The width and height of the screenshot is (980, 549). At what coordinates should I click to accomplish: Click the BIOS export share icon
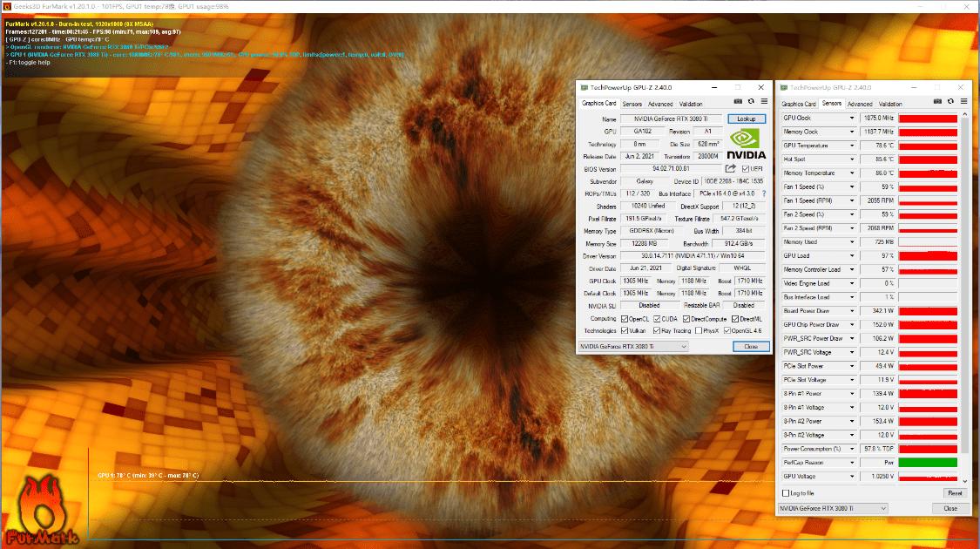[731, 169]
